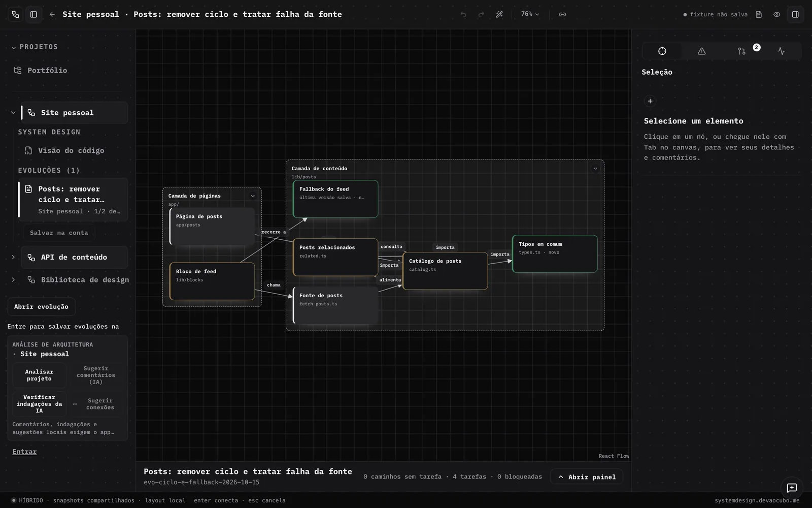This screenshot has width=812, height=508.
Task: Open the document icon beside 'fixture não salva'
Action: (x=759, y=14)
